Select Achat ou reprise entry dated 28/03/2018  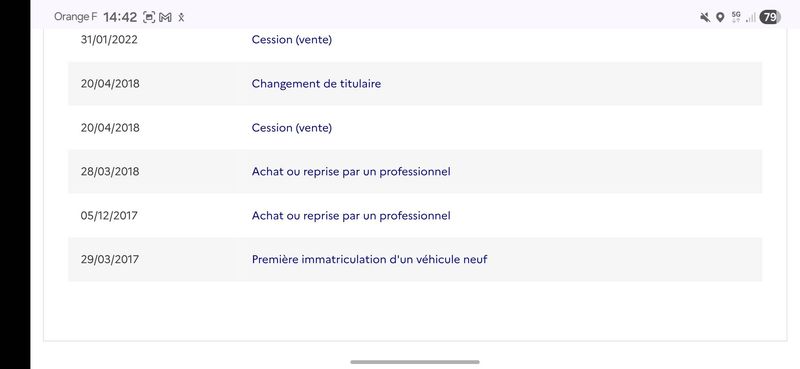[x=351, y=171]
